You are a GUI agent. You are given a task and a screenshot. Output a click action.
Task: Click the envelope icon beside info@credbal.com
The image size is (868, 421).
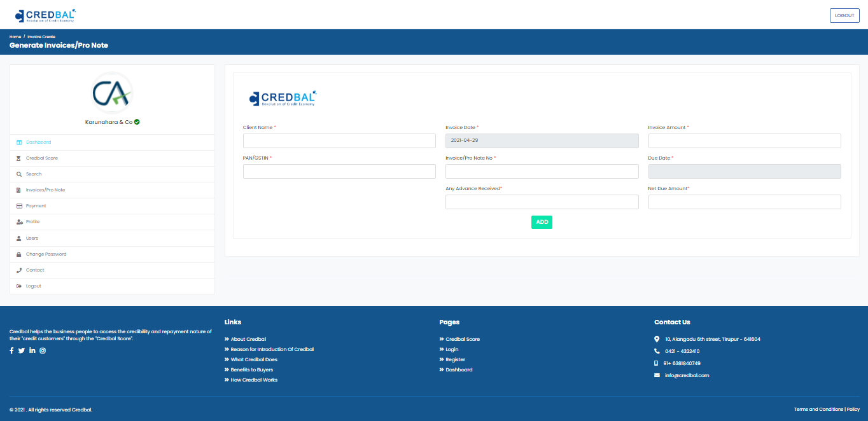pyautogui.click(x=657, y=375)
